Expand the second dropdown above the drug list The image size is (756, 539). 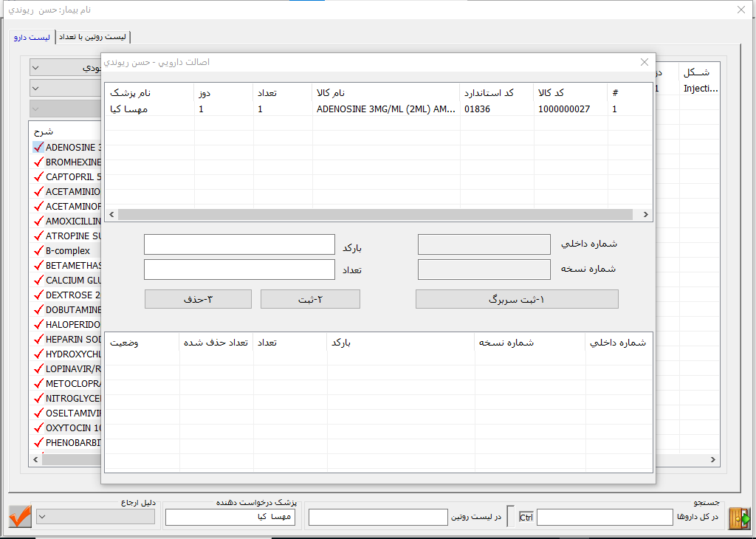65,88
